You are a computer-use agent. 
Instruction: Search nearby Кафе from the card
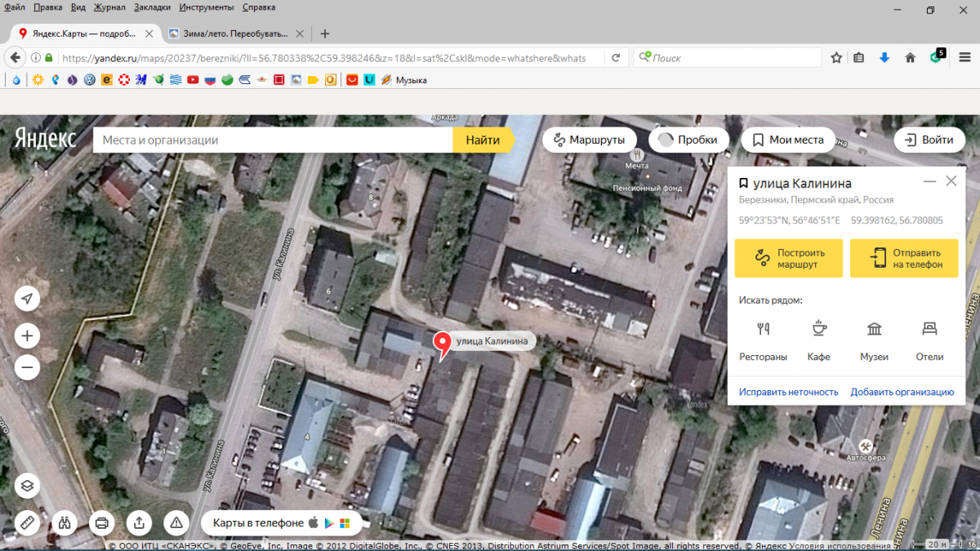818,340
